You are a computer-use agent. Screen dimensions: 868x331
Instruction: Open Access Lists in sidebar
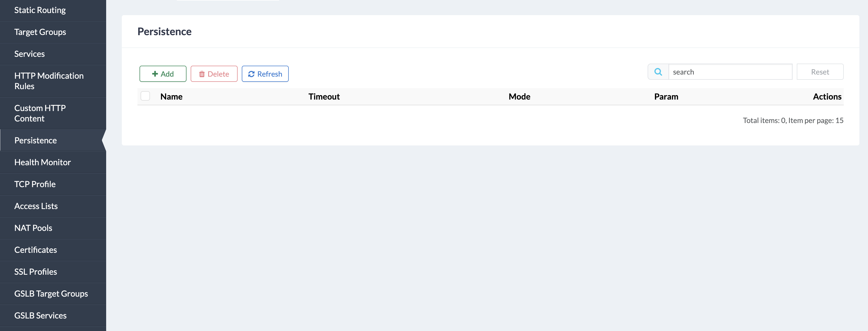36,206
